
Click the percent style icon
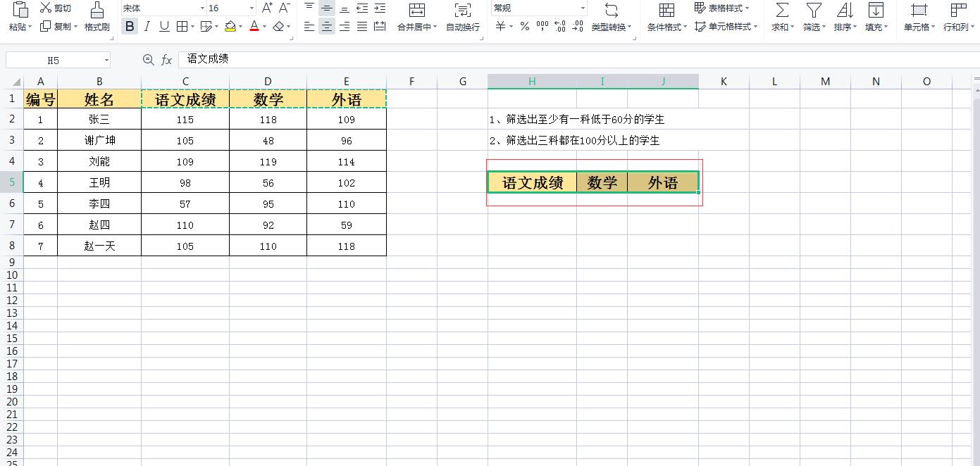525,26
